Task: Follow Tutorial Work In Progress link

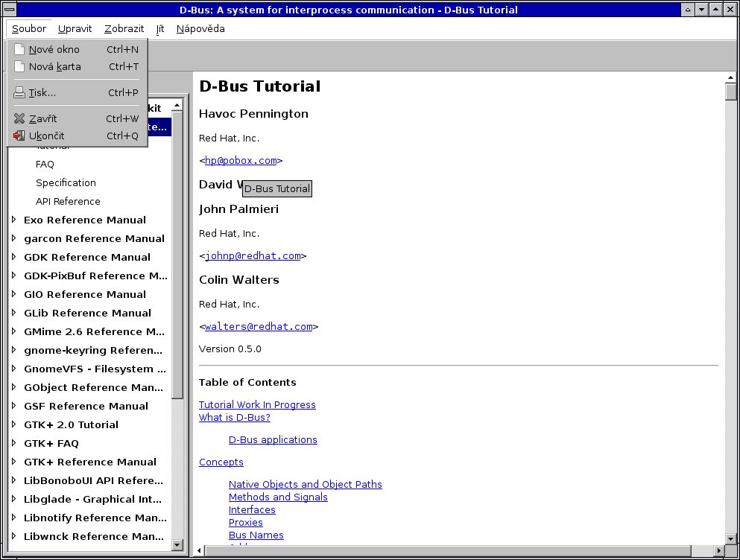Action: (x=257, y=405)
